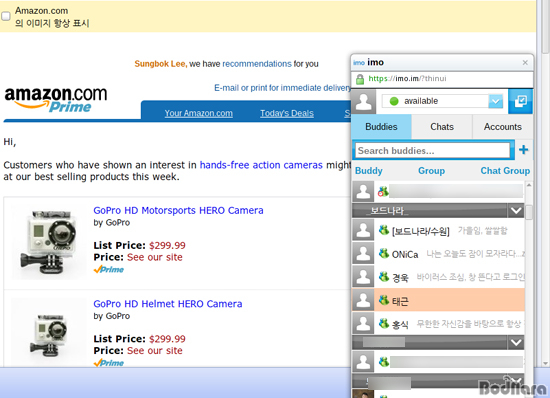Image resolution: width=550 pixels, height=398 pixels.
Task: Click the first blurred buddy avatar at list top
Action: (363, 192)
